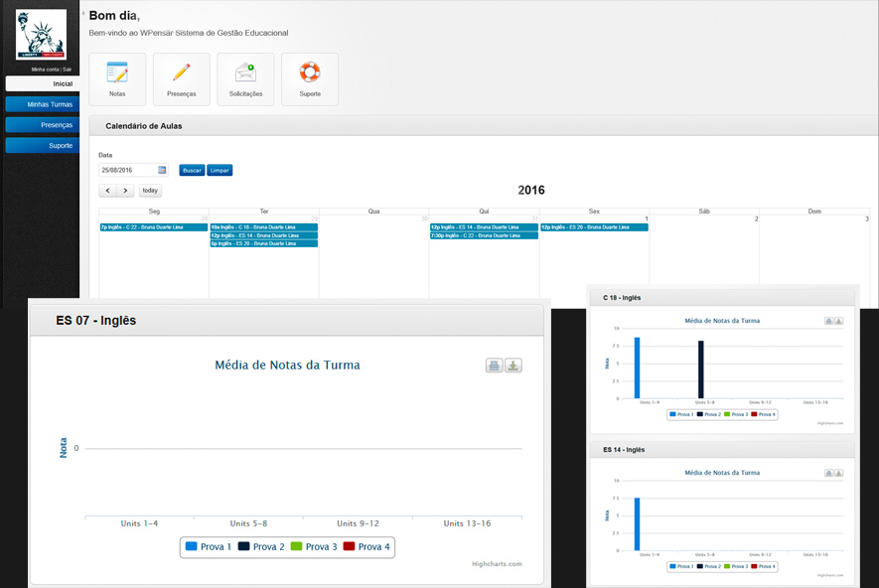Print the ES 14 - Inglês chart
This screenshot has height=588, width=879.
pos(828,473)
